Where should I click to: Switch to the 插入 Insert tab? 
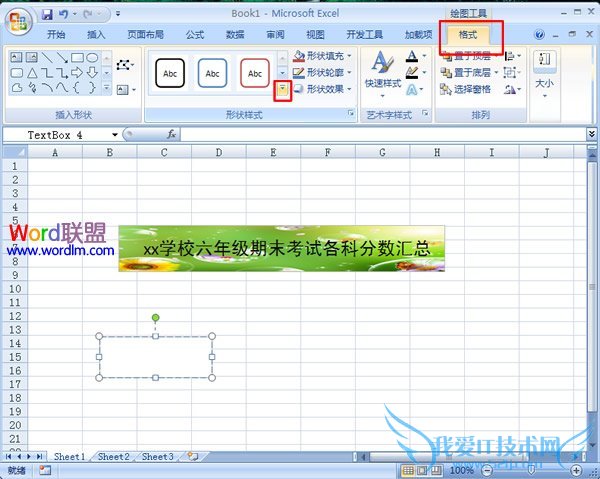(96, 35)
